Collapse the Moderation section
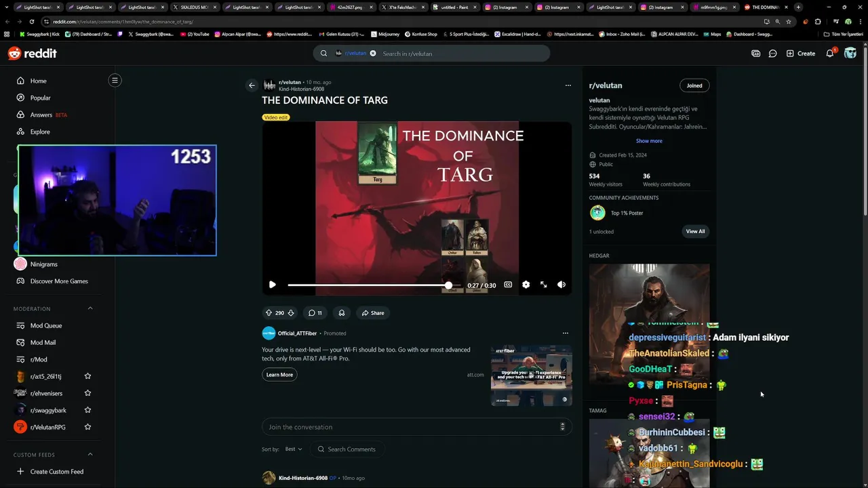Viewport: 868px width, 488px height. pyautogui.click(x=90, y=308)
